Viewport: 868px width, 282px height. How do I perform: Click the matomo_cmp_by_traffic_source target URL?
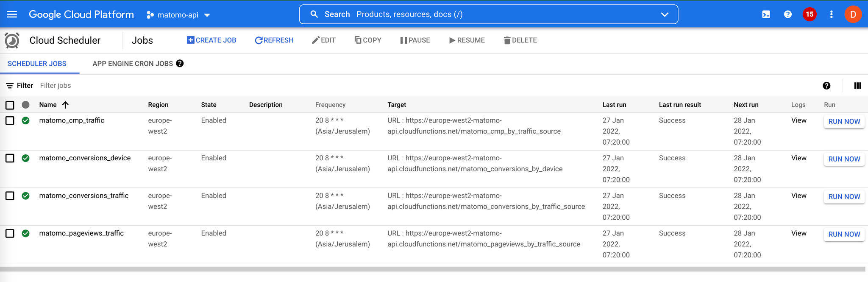click(474, 126)
